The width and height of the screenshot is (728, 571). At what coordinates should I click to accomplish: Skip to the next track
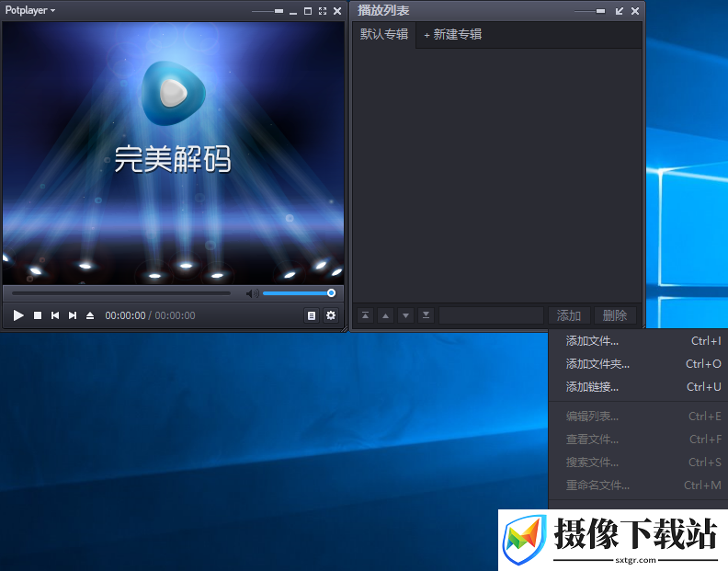[x=73, y=315]
